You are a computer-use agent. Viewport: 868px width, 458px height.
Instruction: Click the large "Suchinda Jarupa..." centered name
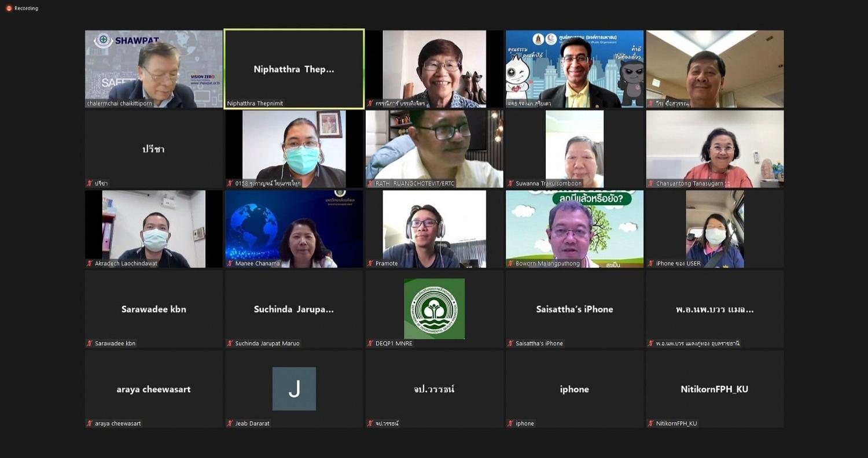[x=294, y=309]
